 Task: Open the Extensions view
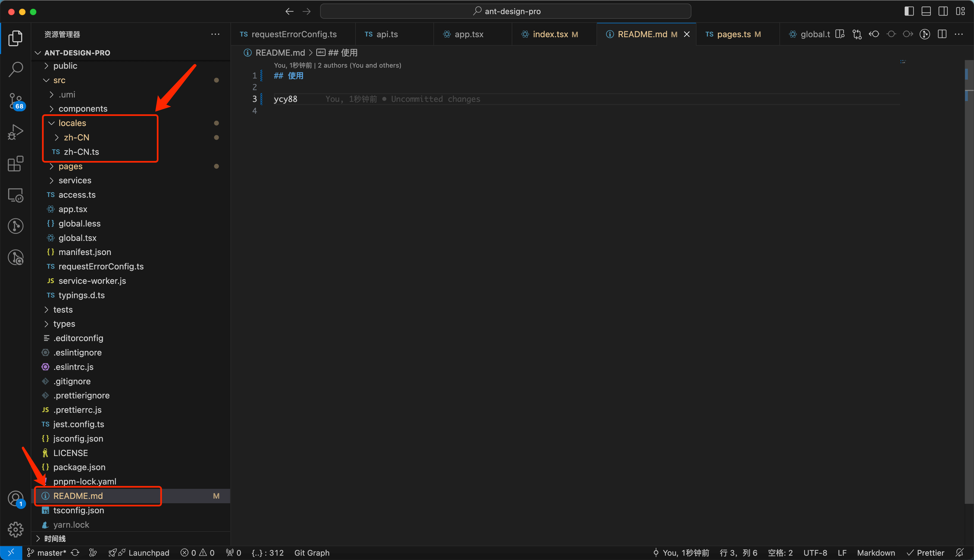coord(15,164)
